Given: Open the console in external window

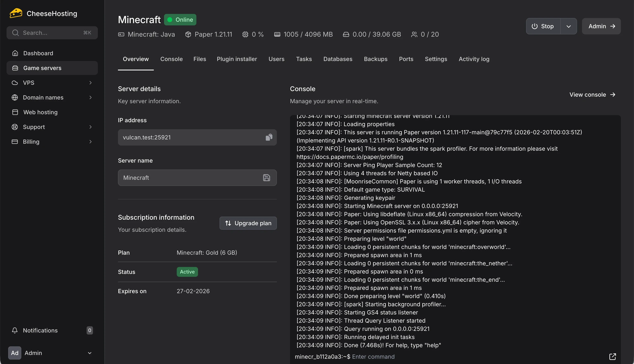Looking at the screenshot, I should click(x=613, y=356).
